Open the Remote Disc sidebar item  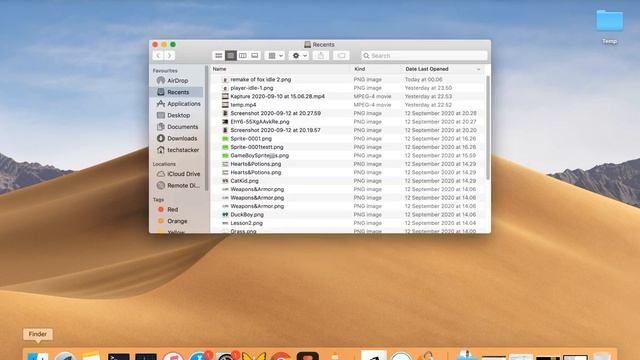tap(178, 185)
